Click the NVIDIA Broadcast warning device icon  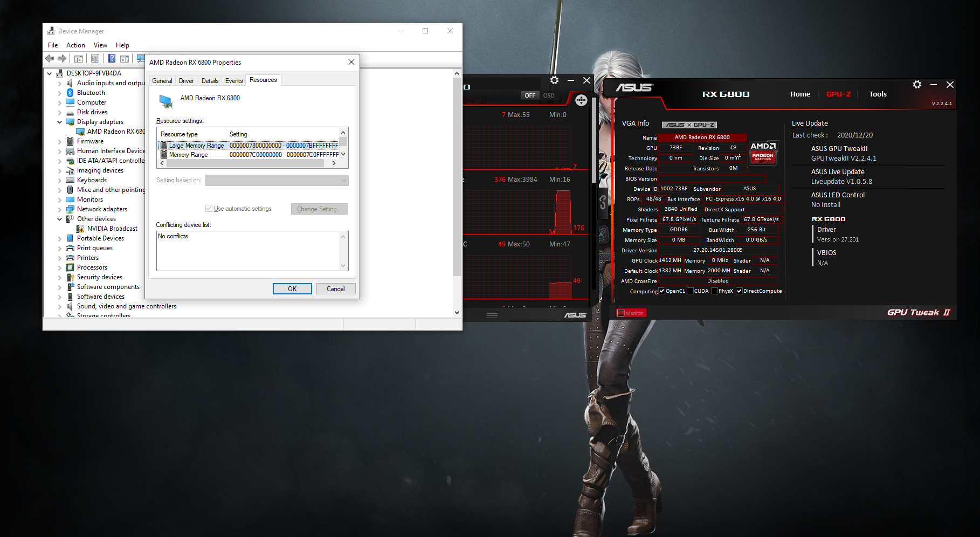[80, 229]
